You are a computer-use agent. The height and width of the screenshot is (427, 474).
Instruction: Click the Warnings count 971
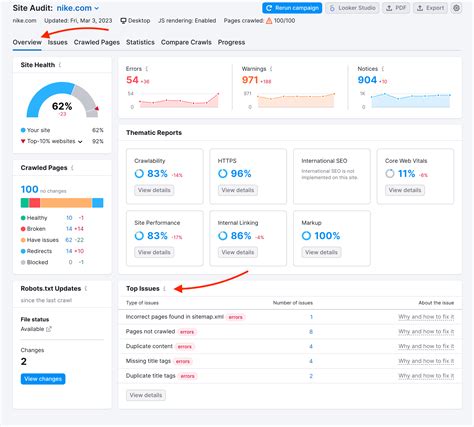tap(250, 80)
